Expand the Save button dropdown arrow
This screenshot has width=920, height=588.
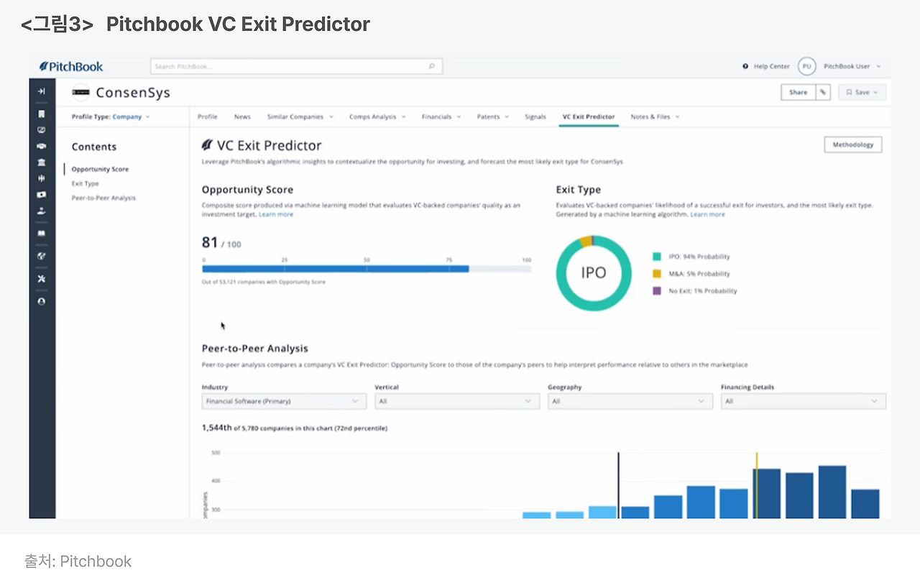[x=875, y=92]
